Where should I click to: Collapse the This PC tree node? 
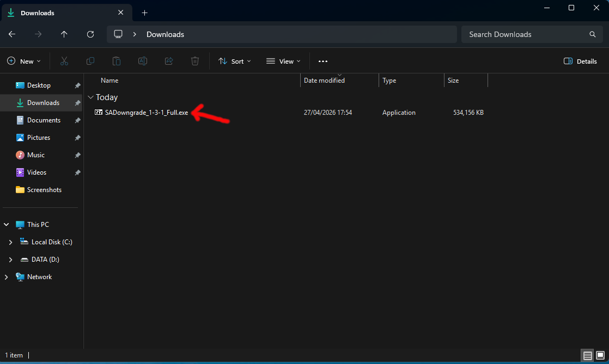[6, 225]
